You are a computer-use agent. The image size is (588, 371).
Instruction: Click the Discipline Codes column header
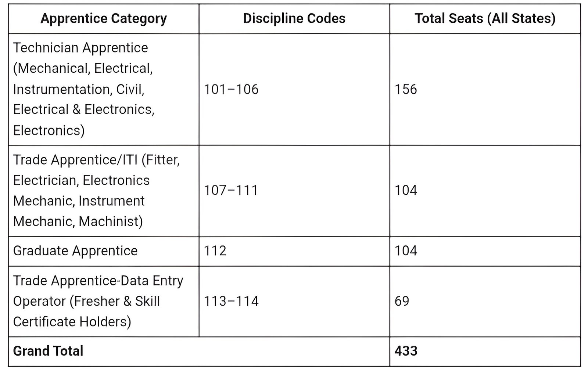click(x=294, y=19)
